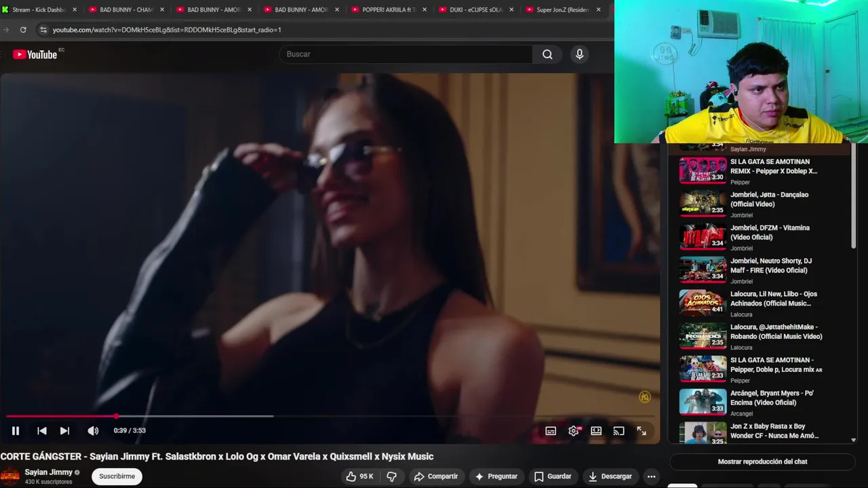Click the YouTube logo home link
Screen dimensions: 868x488
point(35,54)
